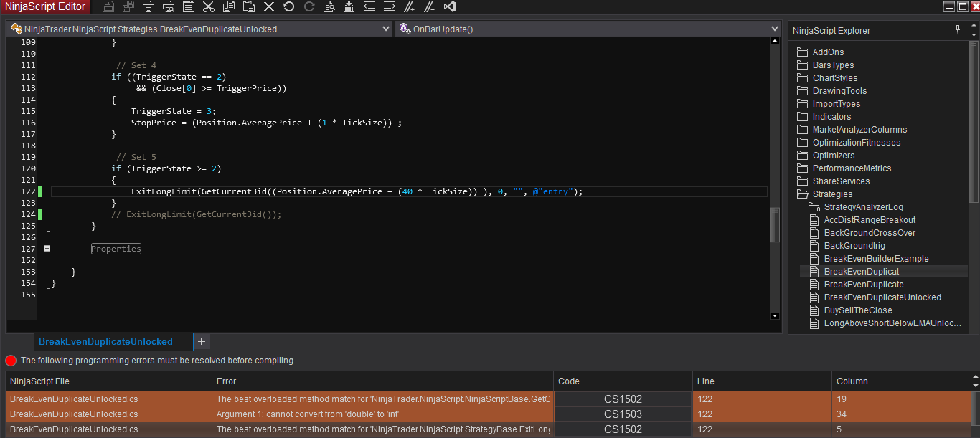Open Visual Studio via toolbar icon

tap(450, 7)
